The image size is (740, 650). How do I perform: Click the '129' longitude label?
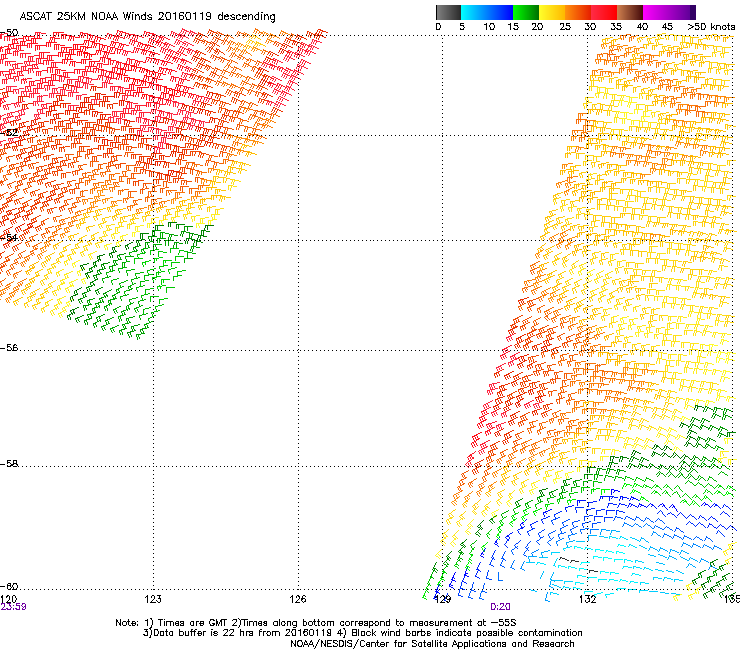click(x=443, y=599)
